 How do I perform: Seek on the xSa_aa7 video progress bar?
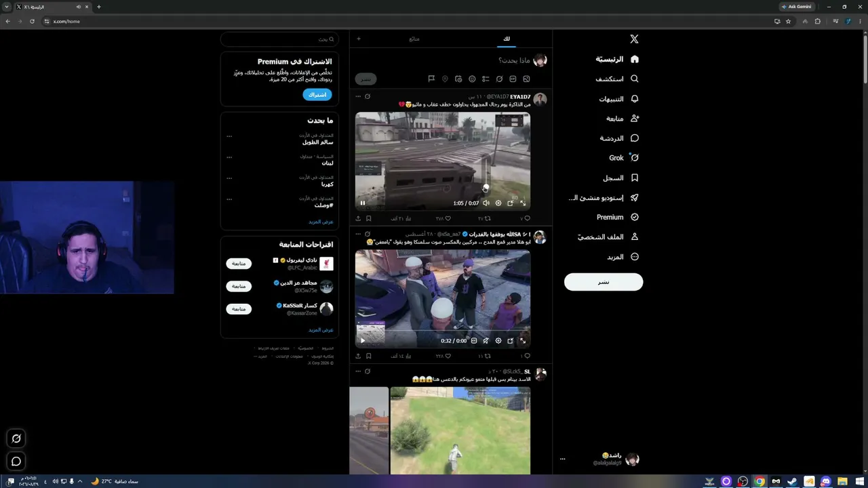(443, 330)
